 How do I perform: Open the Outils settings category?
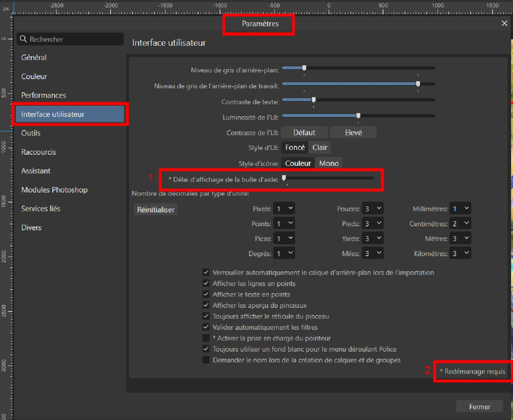(31, 133)
